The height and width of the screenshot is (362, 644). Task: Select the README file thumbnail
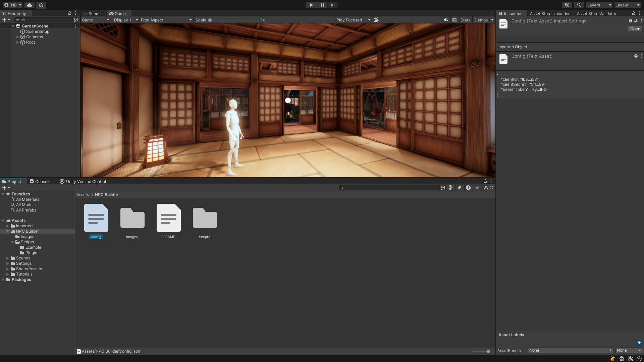pyautogui.click(x=168, y=218)
